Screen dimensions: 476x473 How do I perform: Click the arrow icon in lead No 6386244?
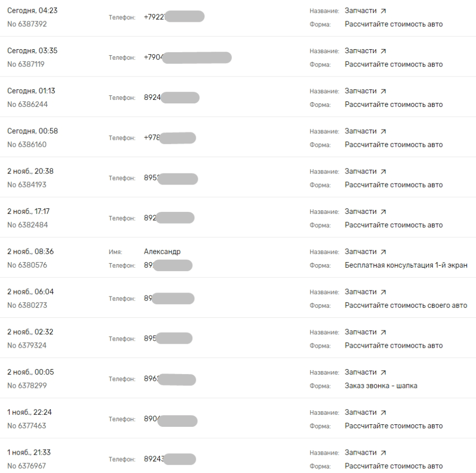[x=383, y=91]
